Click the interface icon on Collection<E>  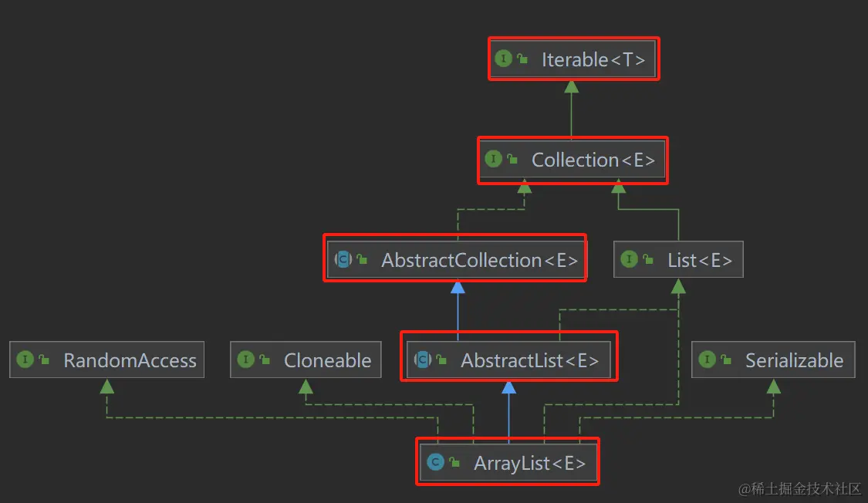point(493,159)
